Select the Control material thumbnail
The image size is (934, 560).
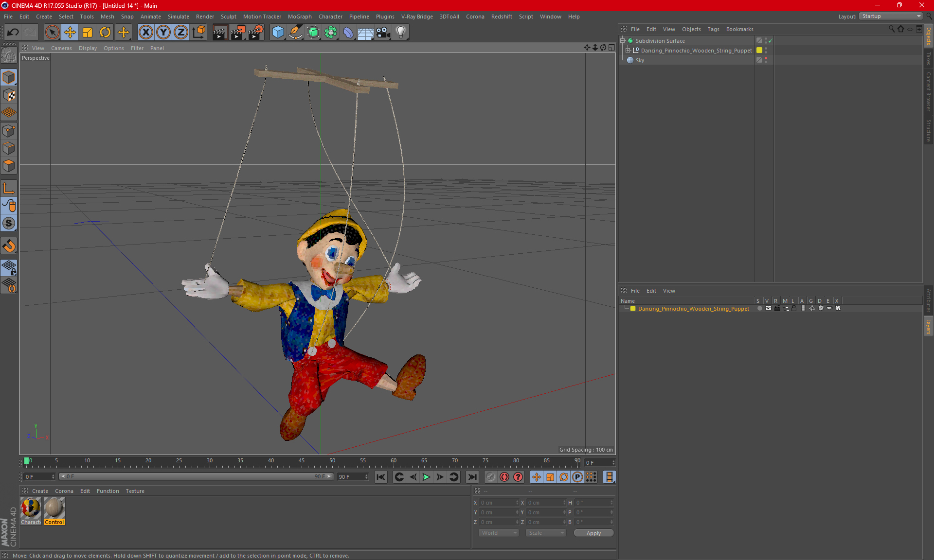(x=54, y=511)
